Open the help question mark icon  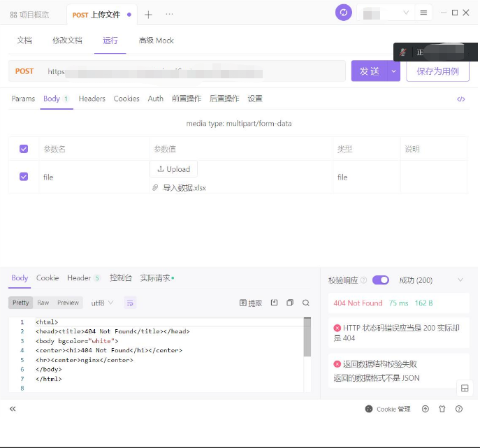click(x=458, y=409)
